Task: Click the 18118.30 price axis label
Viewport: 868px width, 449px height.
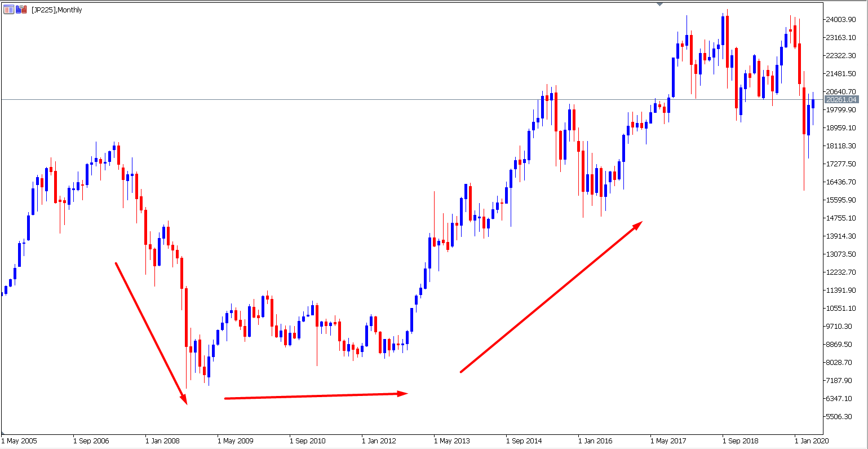Action: click(x=841, y=146)
